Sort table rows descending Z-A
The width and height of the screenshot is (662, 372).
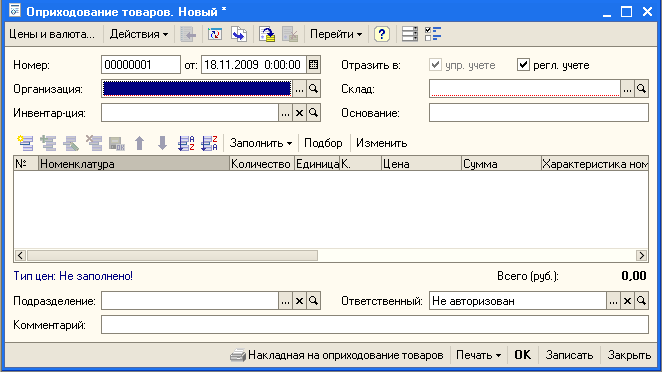click(x=209, y=143)
